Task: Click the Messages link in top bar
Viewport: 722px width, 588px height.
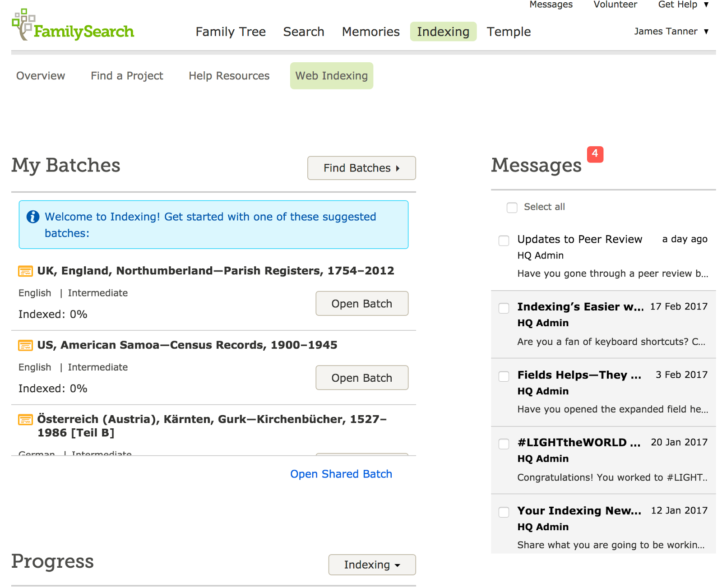Action: coord(551,5)
